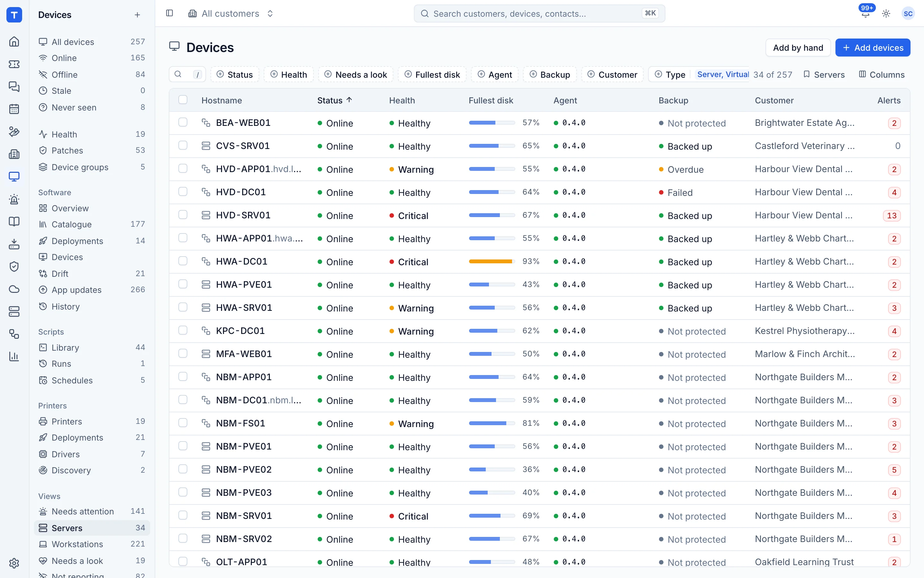The height and width of the screenshot is (578, 924).
Task: Click the Add devices button
Action: [872, 48]
